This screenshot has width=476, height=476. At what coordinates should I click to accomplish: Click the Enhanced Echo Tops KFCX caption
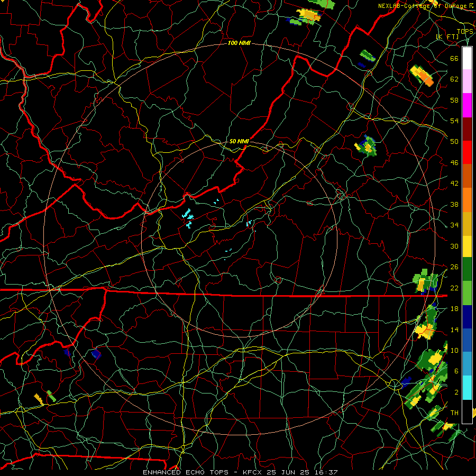tap(240, 472)
